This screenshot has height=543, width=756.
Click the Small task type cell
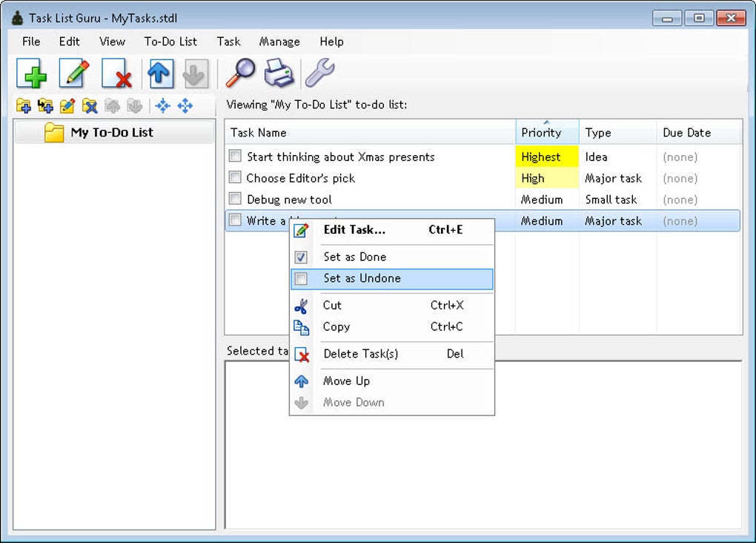617,200
